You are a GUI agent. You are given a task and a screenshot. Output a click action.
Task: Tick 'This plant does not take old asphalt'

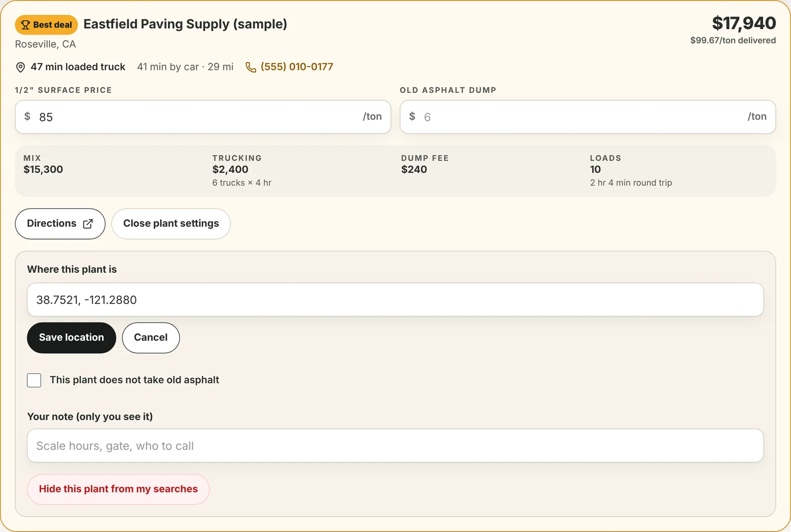34,380
